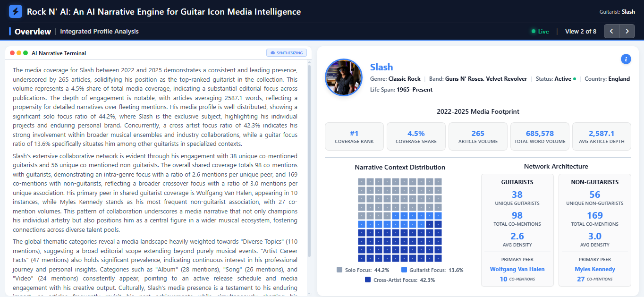644x297 pixels.
Task: Click the "Genre: Classic Rock" detail
Action: tap(395, 79)
